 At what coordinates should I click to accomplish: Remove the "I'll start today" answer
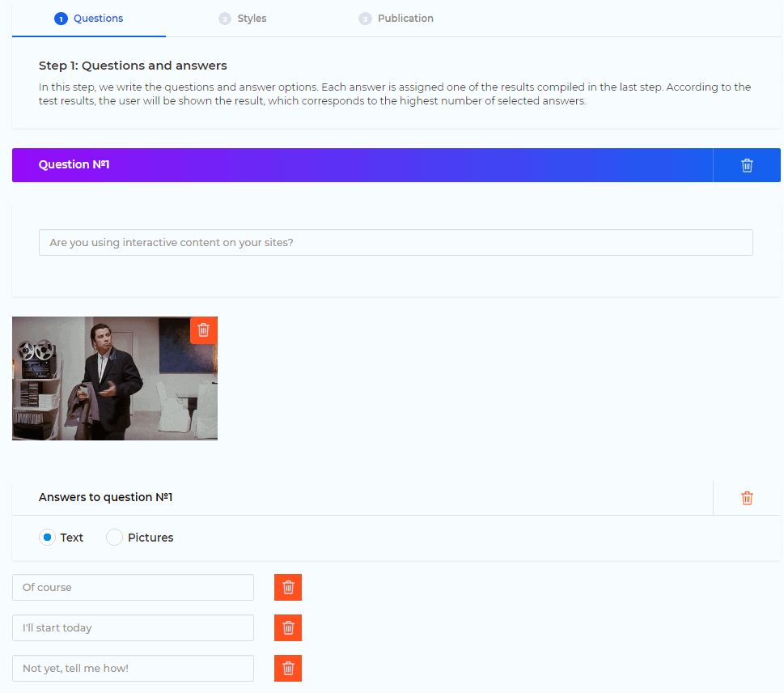pos(288,628)
